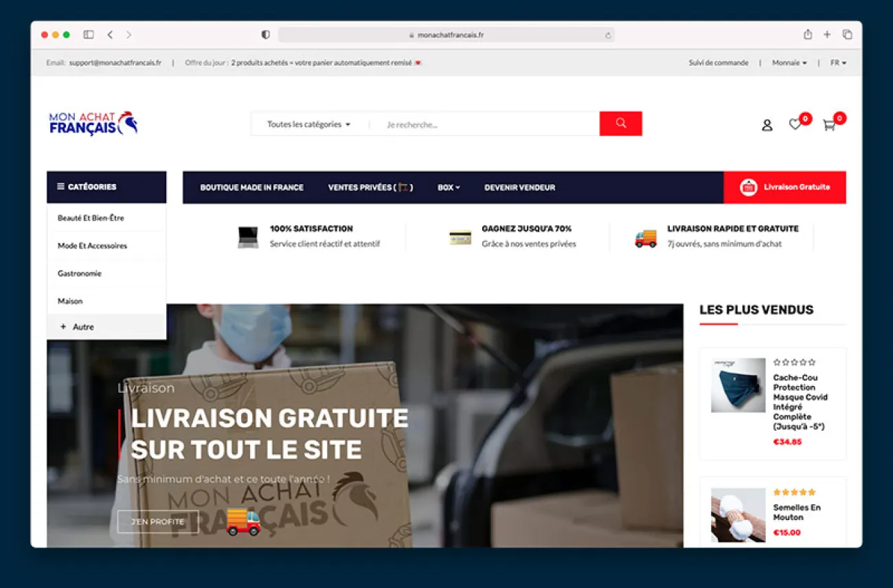Show the Safari tab overview icon
The width and height of the screenshot is (893, 588).
pos(847,34)
